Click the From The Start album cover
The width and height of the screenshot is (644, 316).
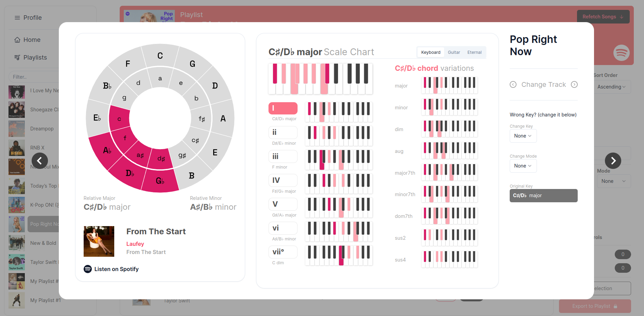[99, 241]
